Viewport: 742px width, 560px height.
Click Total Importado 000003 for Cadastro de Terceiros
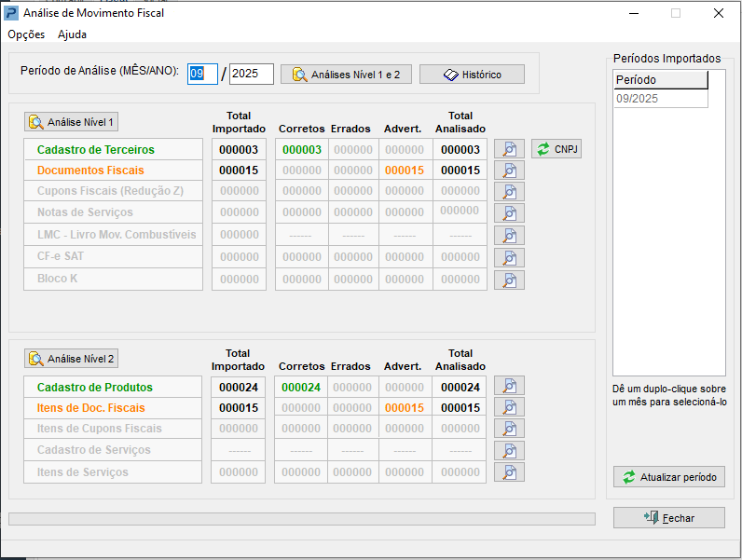(x=239, y=149)
